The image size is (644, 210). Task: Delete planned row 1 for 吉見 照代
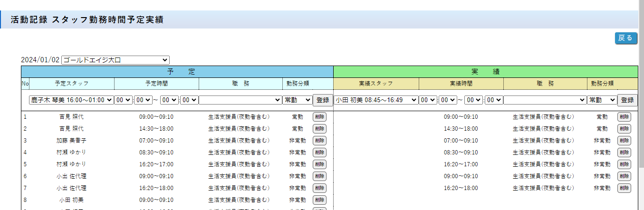pos(319,117)
